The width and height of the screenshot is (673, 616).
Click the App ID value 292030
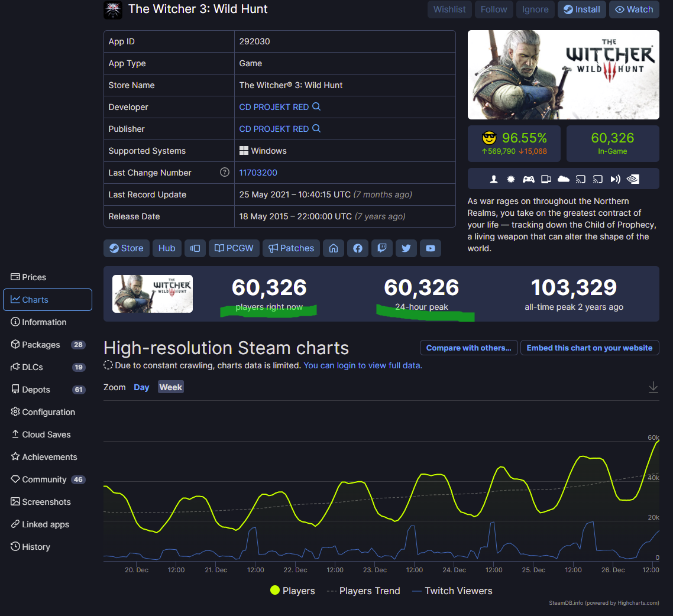[x=254, y=41]
